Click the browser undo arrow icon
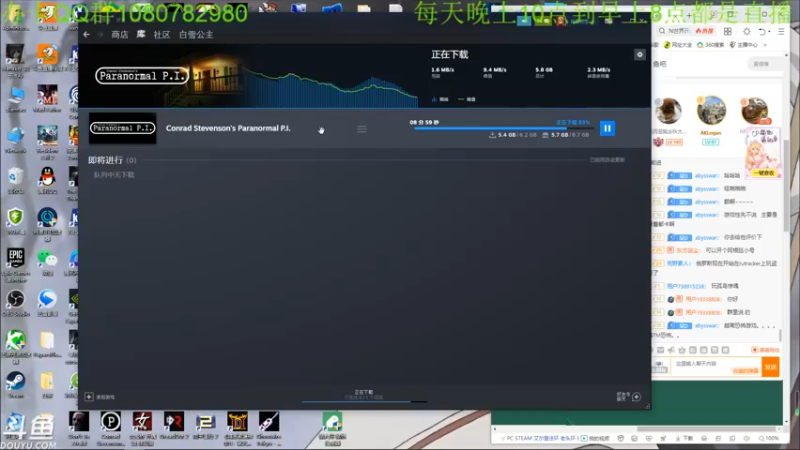This screenshot has width=800, height=450. click(x=763, y=32)
